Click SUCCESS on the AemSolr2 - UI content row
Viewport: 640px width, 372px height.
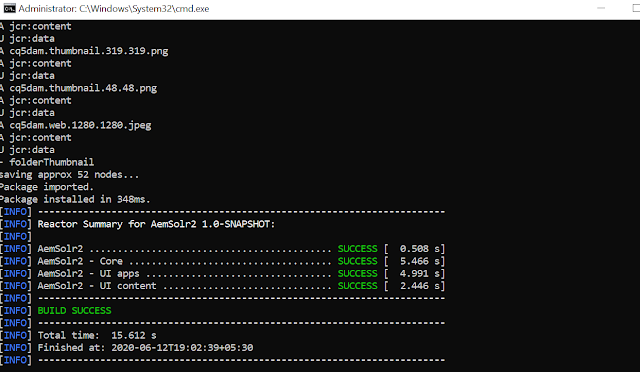(x=358, y=286)
